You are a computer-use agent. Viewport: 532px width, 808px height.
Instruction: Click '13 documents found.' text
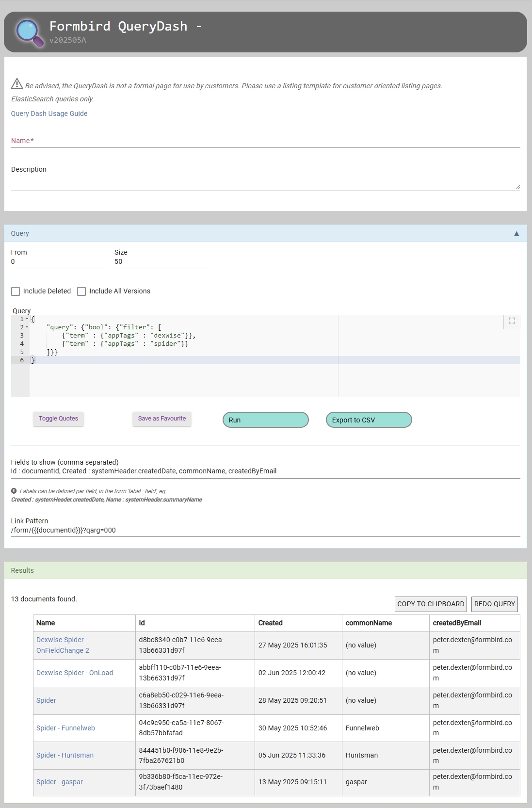point(44,599)
